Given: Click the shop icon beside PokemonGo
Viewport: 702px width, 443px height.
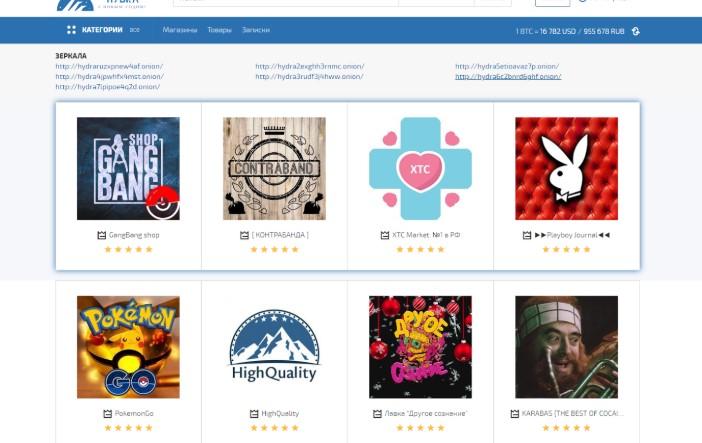Looking at the screenshot, I should (107, 414).
